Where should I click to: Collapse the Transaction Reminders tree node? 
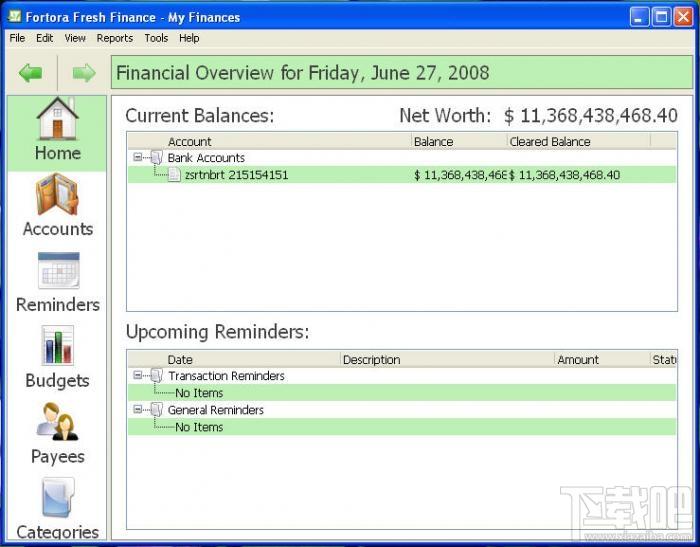[137, 376]
